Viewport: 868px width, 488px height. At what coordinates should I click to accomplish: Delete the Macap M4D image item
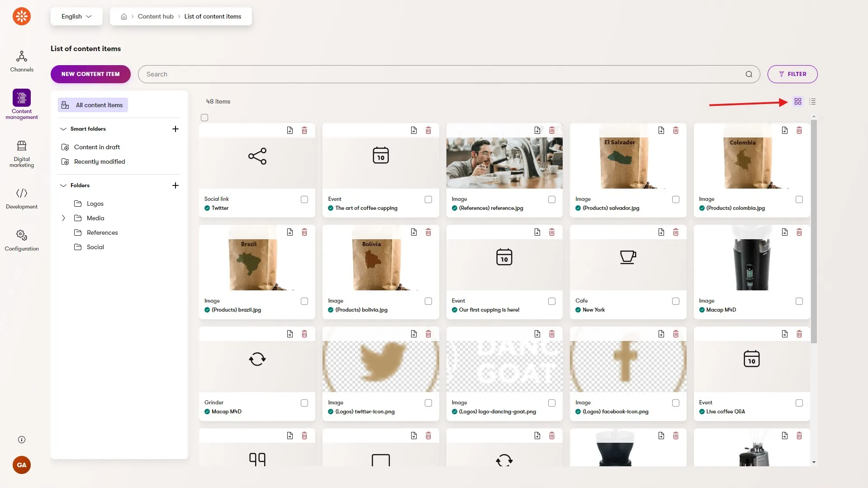pyautogui.click(x=799, y=232)
